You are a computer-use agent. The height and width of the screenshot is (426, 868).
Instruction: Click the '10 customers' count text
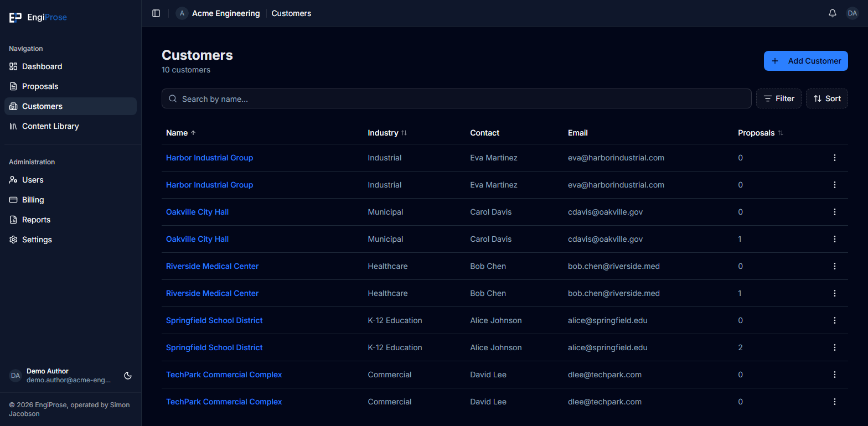186,70
